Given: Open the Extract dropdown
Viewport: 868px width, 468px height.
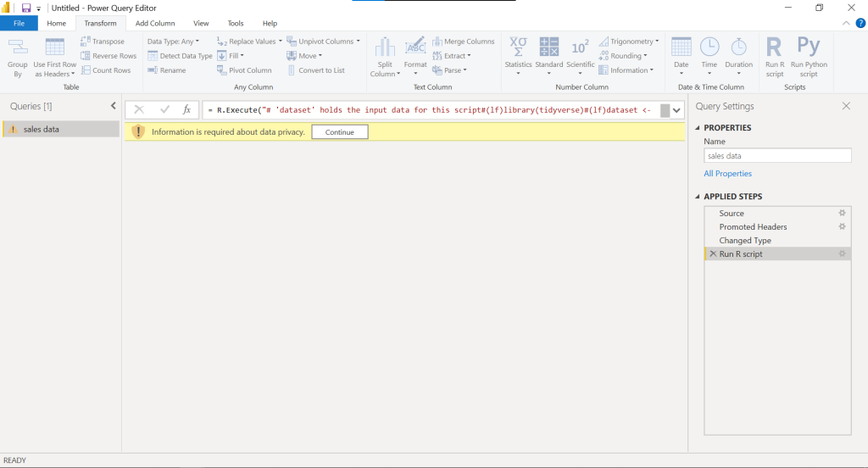Looking at the screenshot, I should [x=452, y=56].
